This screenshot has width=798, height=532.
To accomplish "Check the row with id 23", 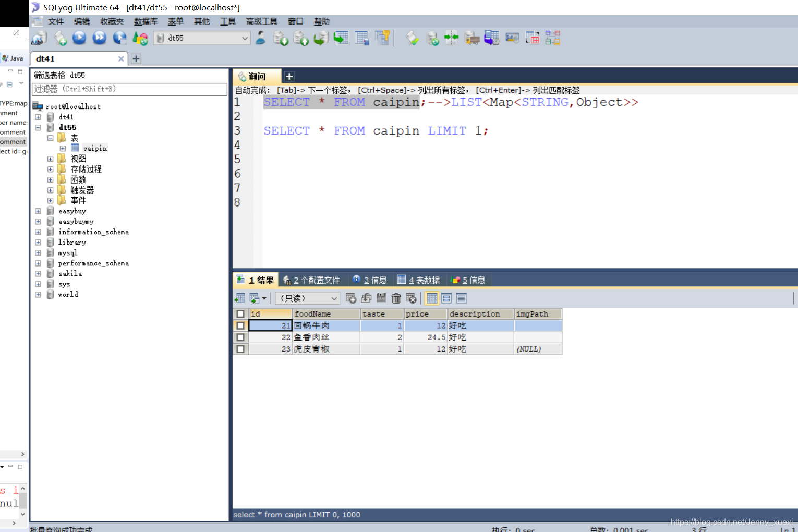I will (x=240, y=349).
